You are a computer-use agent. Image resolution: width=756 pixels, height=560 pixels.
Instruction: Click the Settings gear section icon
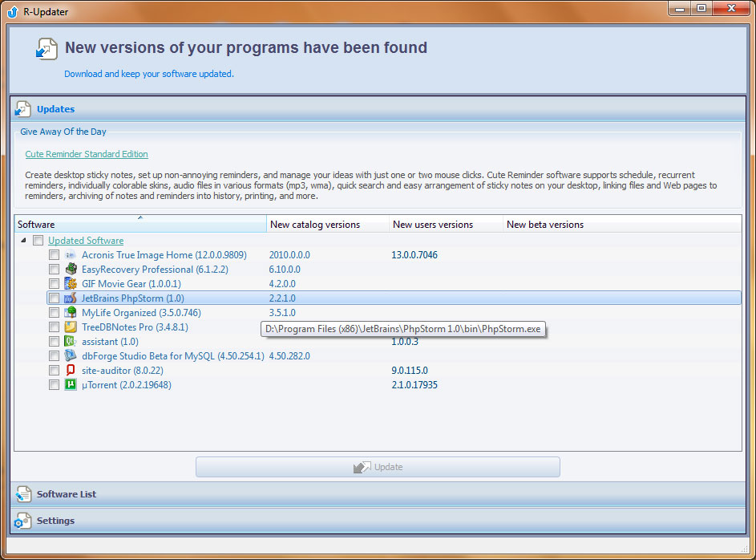coord(22,521)
